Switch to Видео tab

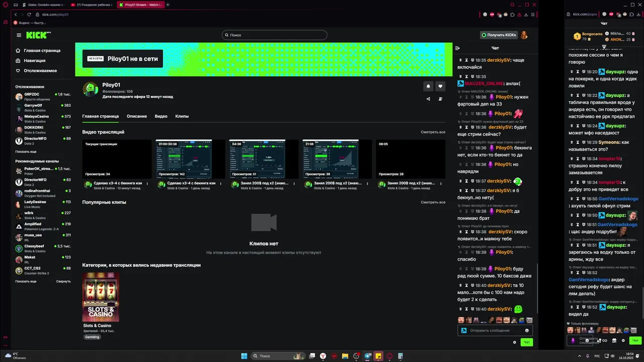click(161, 116)
